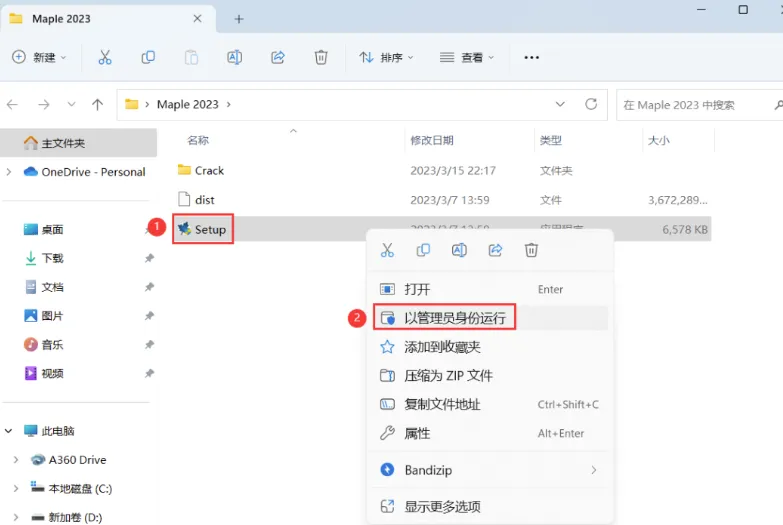
Task: Open 图片 in navigation pane
Action: [44, 316]
